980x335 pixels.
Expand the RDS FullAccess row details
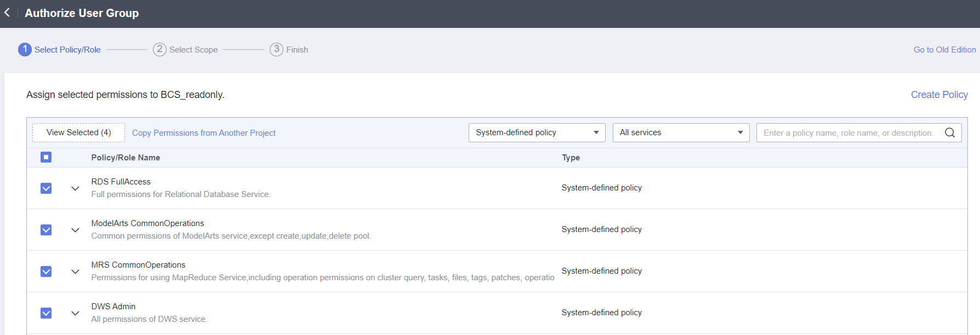tap(75, 188)
